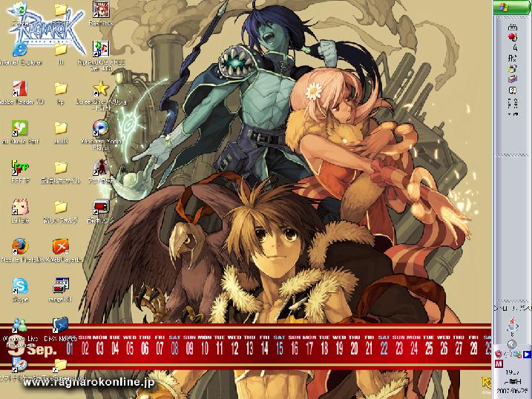This screenshot has width=532, height=399.
Task: Select the folder labeled hp
Action: tap(61, 93)
